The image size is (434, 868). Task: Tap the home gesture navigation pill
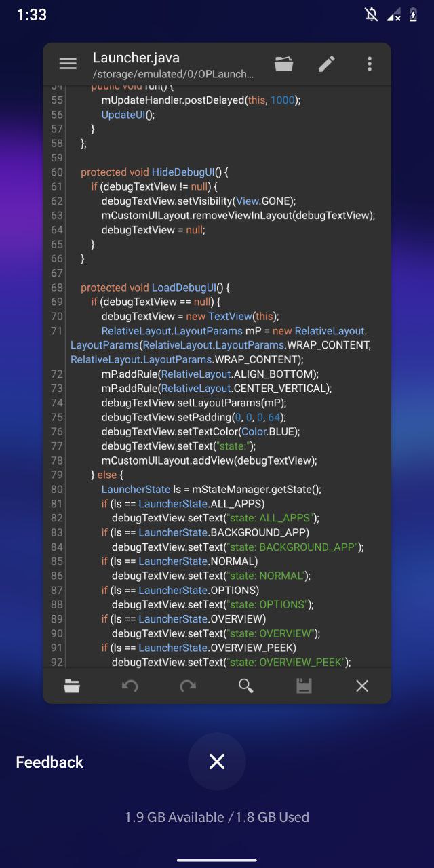[217, 860]
